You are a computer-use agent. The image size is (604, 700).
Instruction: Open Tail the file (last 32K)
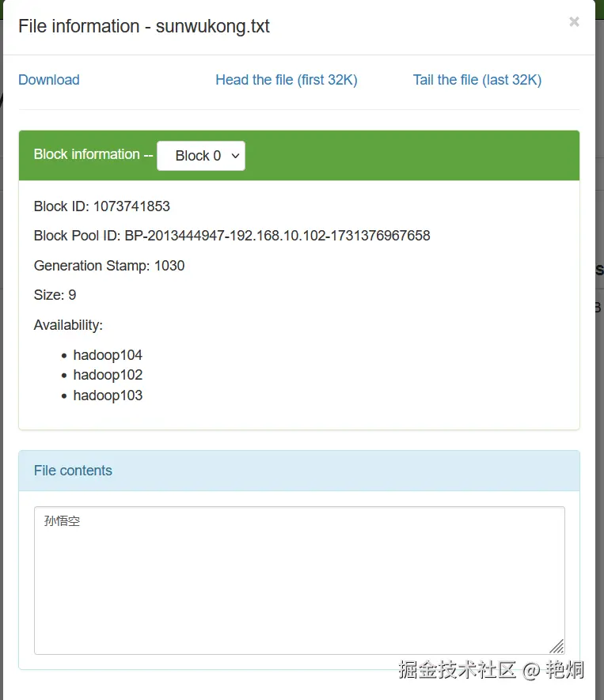[x=477, y=80]
